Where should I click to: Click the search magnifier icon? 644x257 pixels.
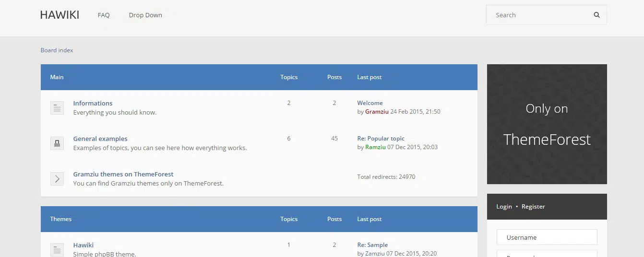(596, 15)
